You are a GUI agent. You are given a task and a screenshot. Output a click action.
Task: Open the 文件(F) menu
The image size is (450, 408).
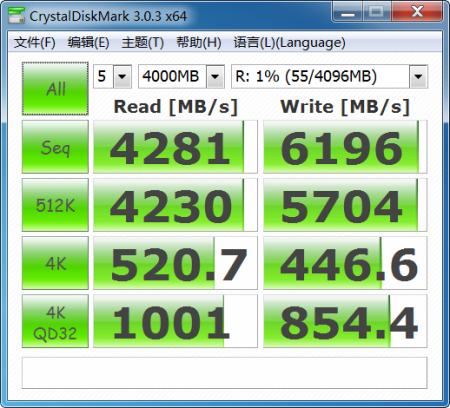pyautogui.click(x=35, y=42)
